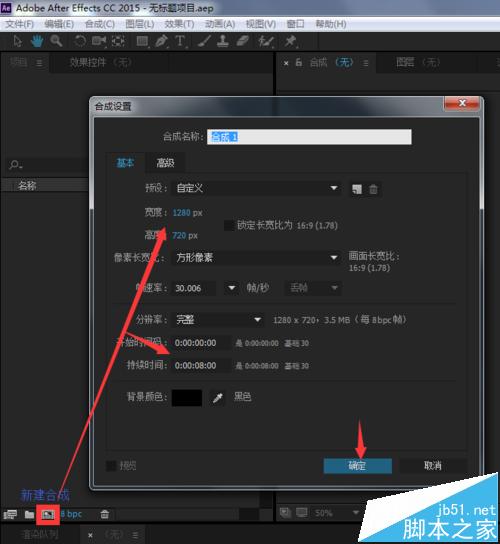Open the 图层(L) menu
This screenshot has height=544, width=500.
139,24
